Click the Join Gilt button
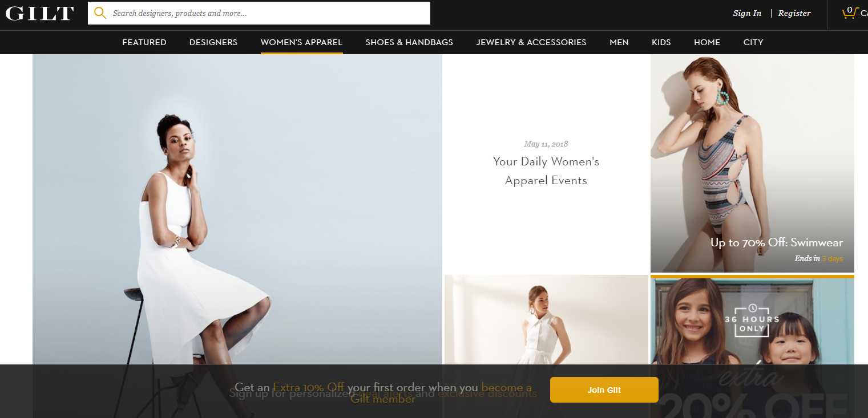 point(604,390)
